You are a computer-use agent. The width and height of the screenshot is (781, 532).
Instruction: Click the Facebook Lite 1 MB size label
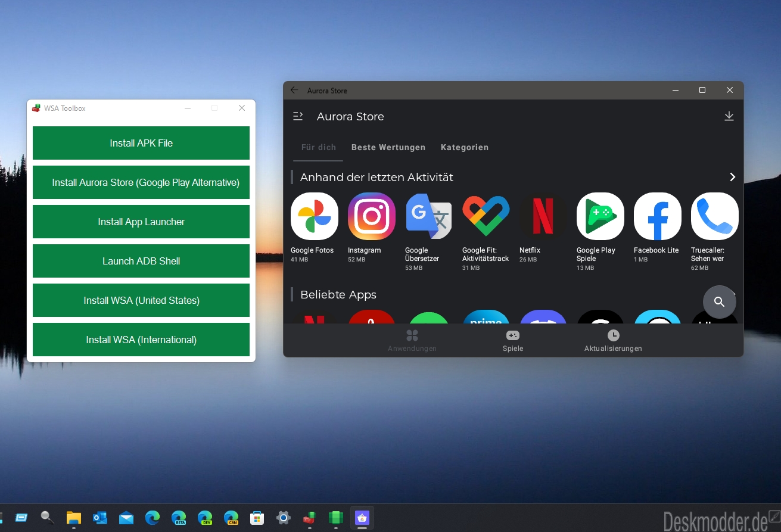point(640,260)
